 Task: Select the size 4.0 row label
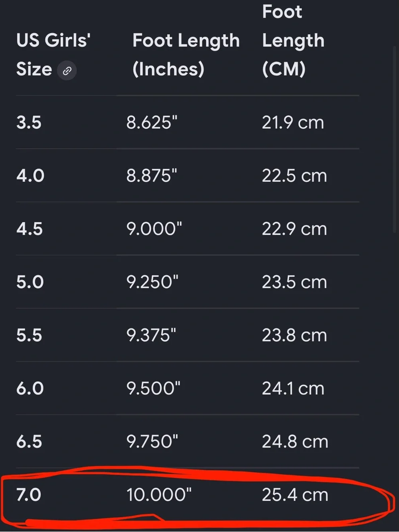click(x=30, y=176)
